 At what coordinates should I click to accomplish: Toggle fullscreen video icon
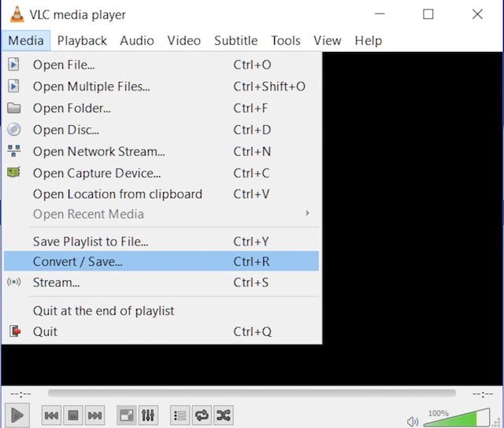[126, 415]
